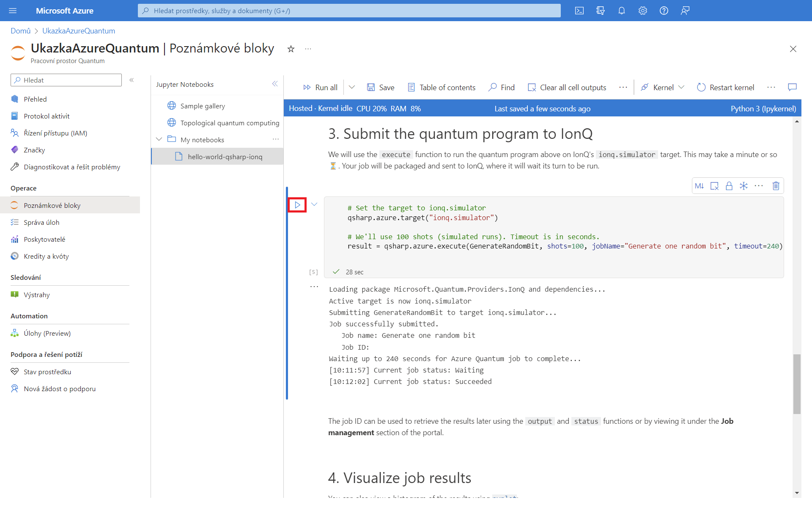Run the IonQ simulator code cell

297,205
